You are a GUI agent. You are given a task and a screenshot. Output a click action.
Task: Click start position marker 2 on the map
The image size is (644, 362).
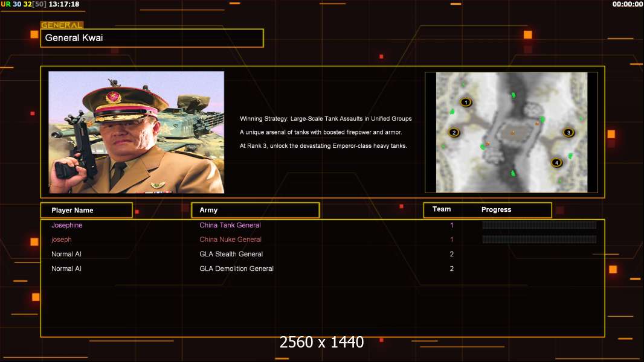coord(454,132)
